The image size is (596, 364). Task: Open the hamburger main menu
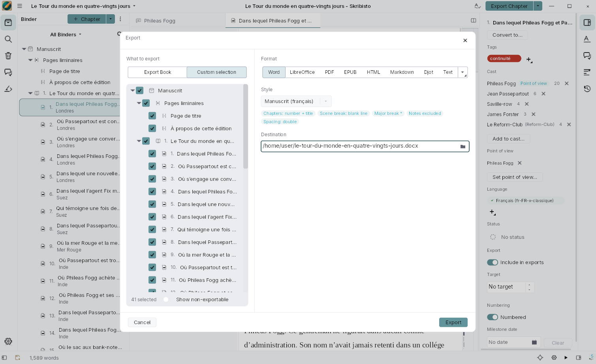pyautogui.click(x=20, y=6)
